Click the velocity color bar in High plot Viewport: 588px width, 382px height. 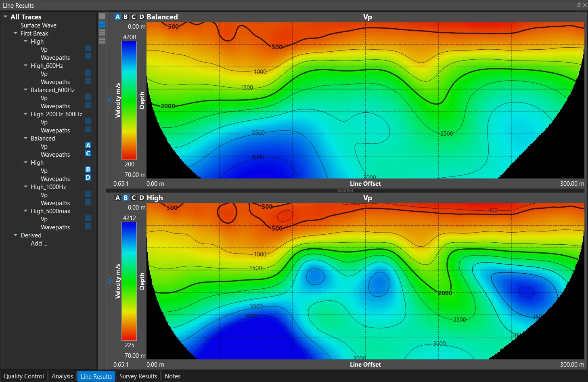(x=129, y=281)
